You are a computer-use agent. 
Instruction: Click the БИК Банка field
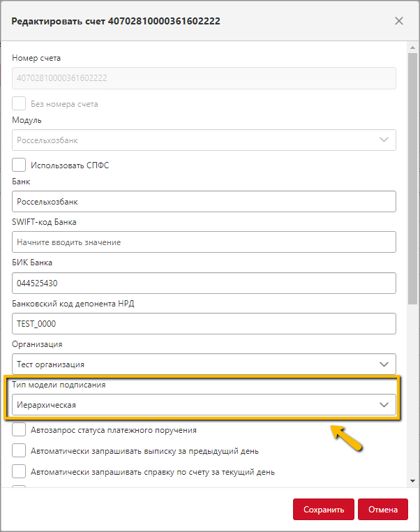point(204,283)
